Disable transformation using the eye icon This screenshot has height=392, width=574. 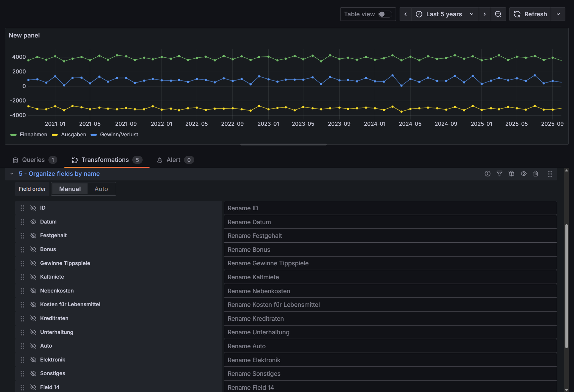click(524, 174)
